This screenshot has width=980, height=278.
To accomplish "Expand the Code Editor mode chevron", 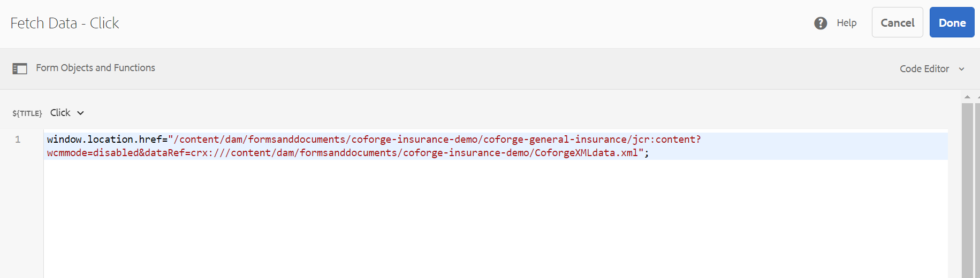I will point(961,69).
